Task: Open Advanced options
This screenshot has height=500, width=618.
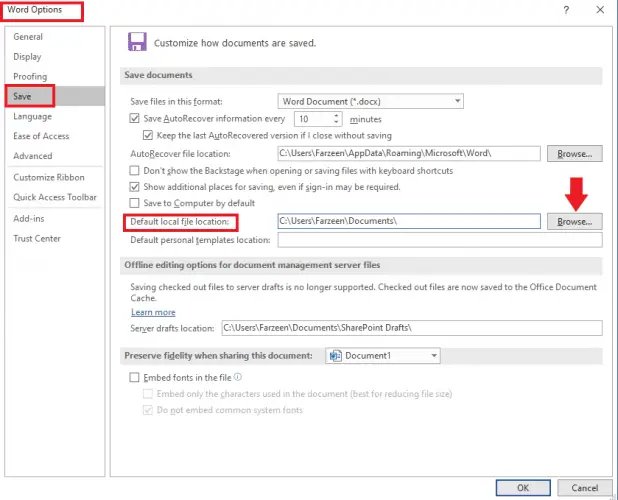Action: [33, 156]
